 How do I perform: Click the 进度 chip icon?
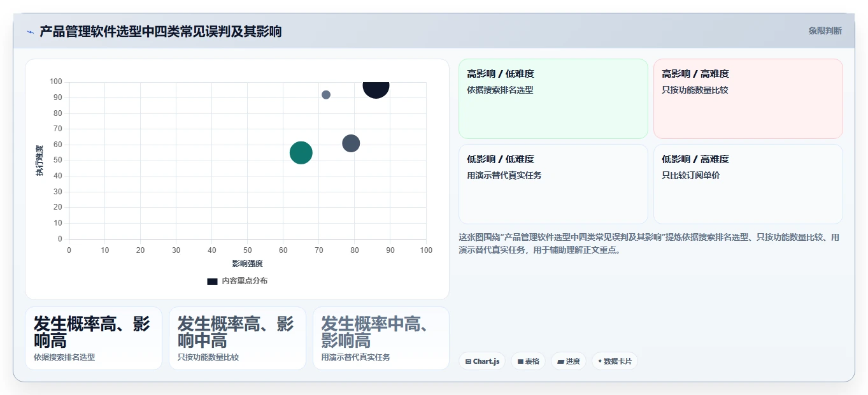560,361
